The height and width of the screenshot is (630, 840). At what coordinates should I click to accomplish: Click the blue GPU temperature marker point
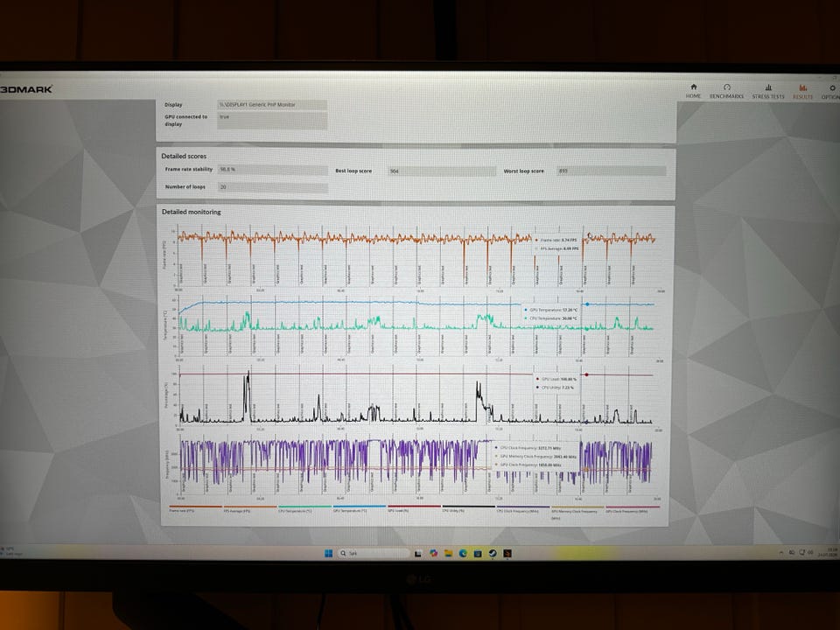pos(587,304)
